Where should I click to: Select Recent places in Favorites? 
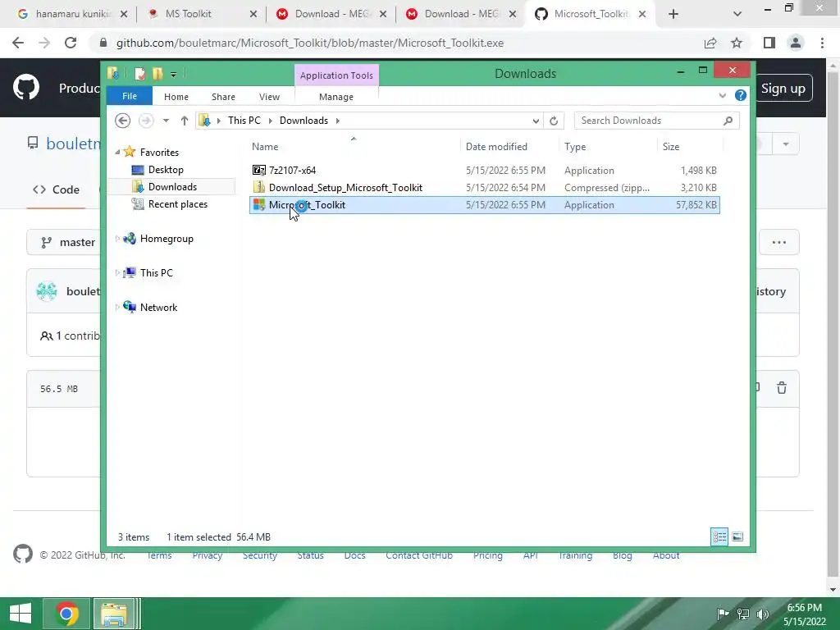(177, 204)
